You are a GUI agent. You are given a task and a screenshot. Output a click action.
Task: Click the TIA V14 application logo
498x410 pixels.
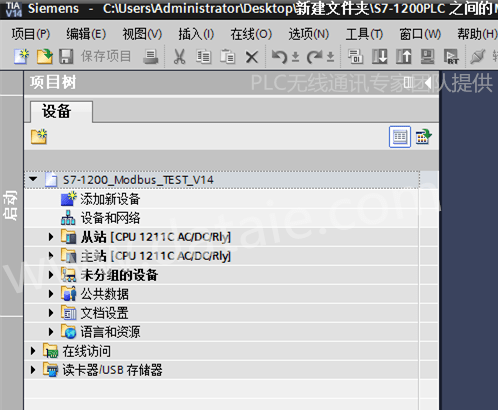coord(14,9)
